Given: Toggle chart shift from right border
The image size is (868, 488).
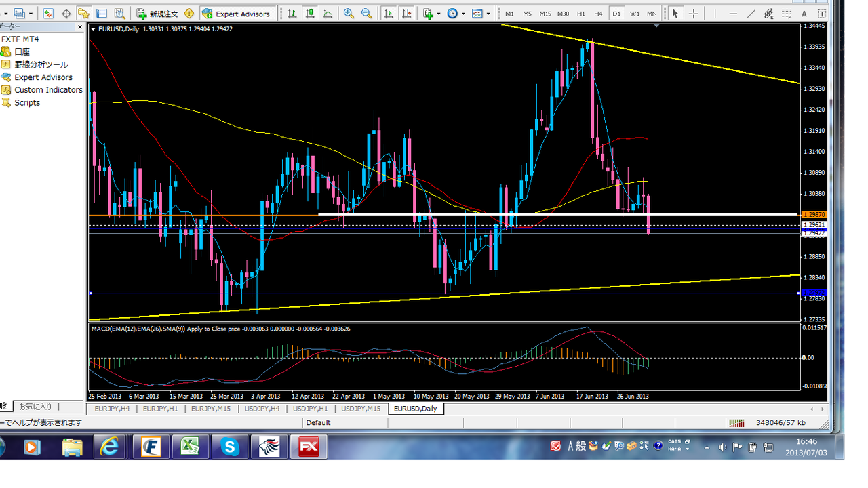Looking at the screenshot, I should [407, 14].
